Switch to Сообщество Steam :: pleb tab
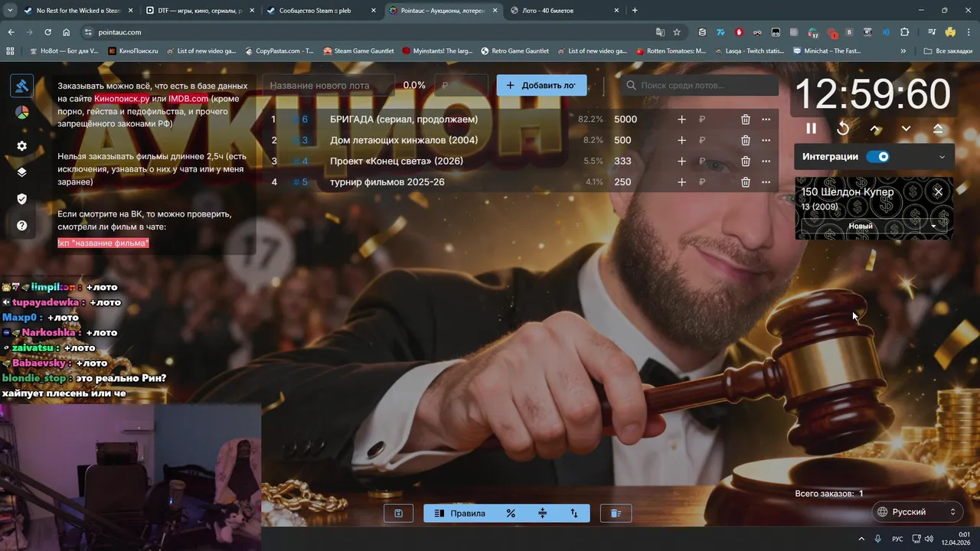 [x=322, y=11]
